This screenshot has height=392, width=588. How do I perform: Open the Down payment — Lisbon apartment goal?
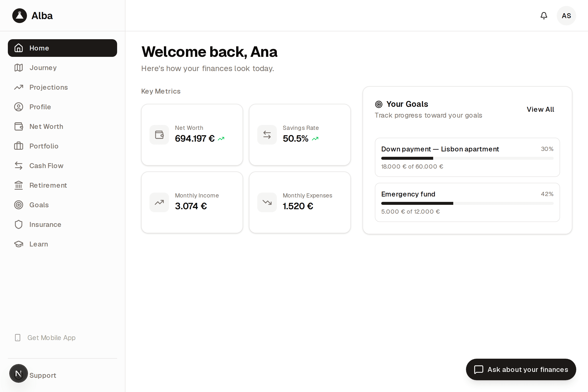[467, 157]
